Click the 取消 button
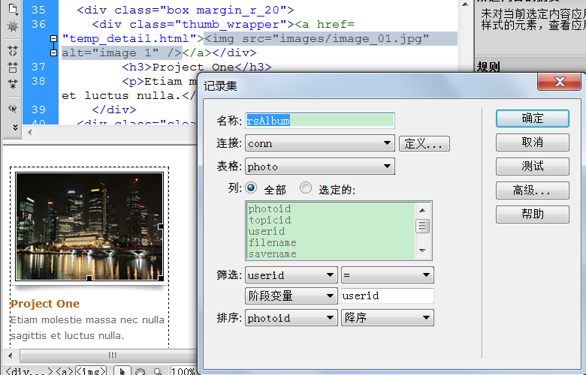This screenshot has width=586, height=375. click(x=533, y=142)
